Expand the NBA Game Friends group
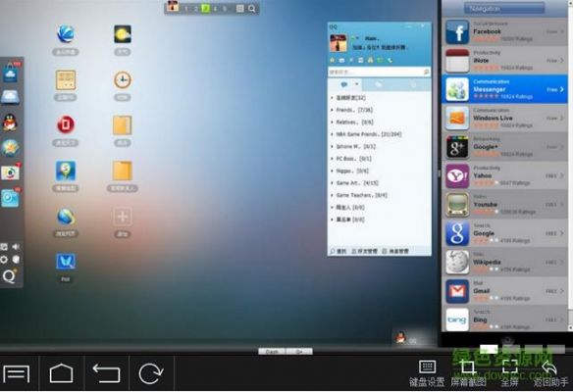 tap(366, 134)
